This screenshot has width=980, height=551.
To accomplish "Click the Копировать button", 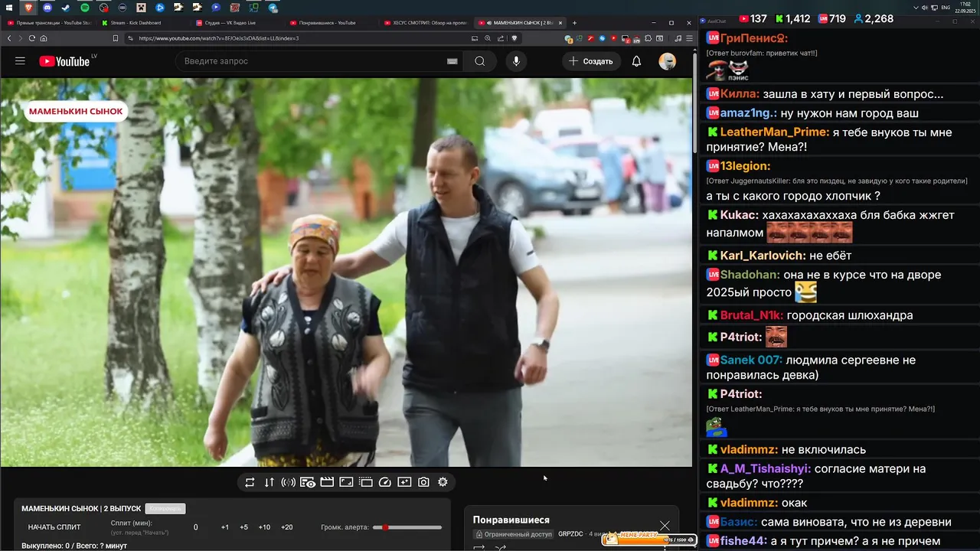I will (x=165, y=509).
